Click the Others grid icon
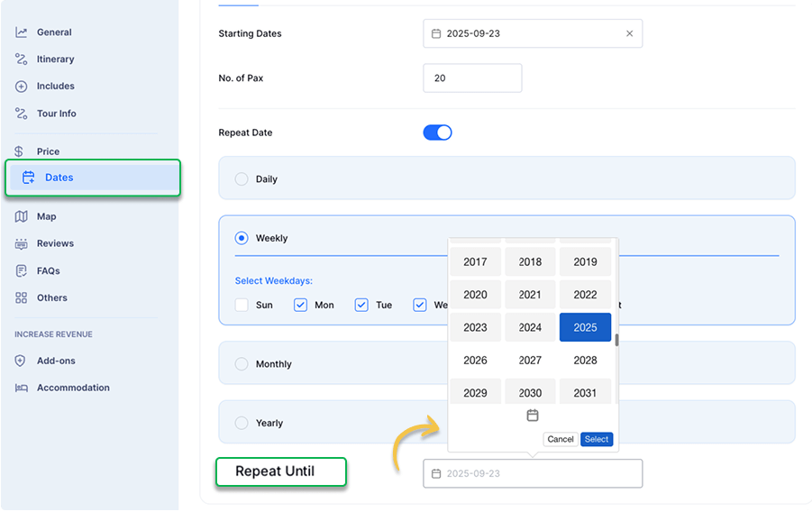This screenshot has width=812, height=512. (x=22, y=298)
